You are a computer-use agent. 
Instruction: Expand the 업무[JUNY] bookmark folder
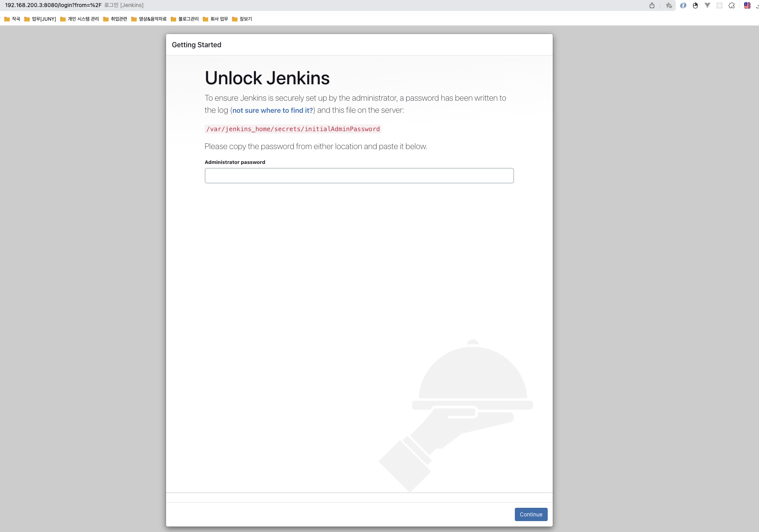point(40,19)
